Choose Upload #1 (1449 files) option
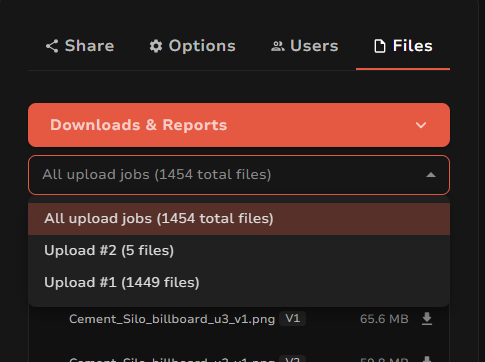Viewport: 485px width, 362px height. [239, 283]
